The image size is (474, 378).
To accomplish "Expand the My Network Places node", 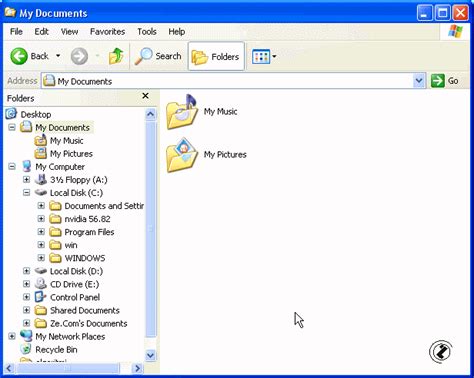I will pos(12,336).
